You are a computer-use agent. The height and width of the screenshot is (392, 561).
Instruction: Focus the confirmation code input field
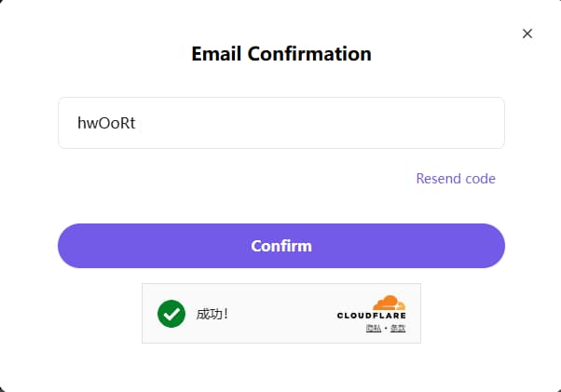point(280,123)
